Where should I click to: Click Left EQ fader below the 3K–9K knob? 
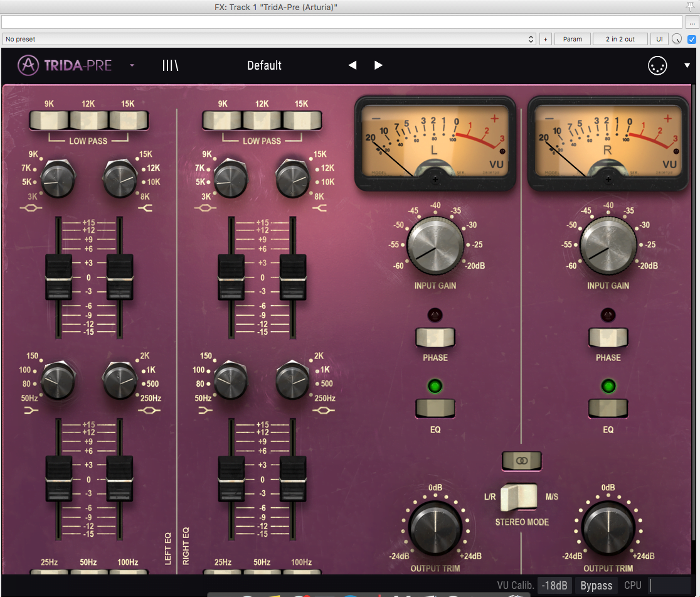point(58,277)
